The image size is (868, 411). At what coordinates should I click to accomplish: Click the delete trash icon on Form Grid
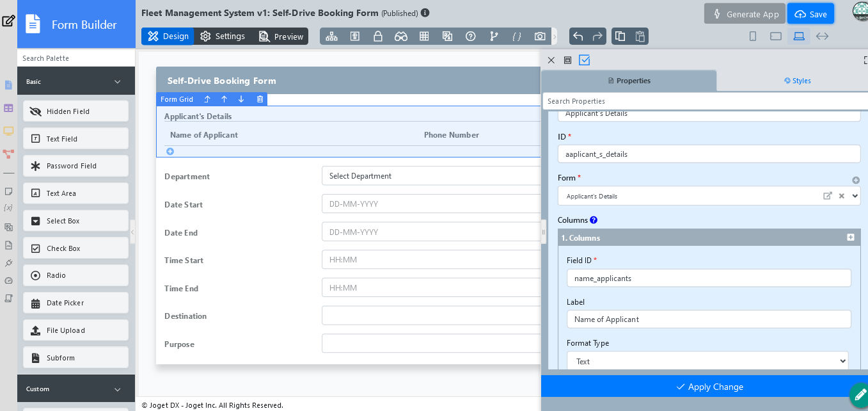point(260,99)
